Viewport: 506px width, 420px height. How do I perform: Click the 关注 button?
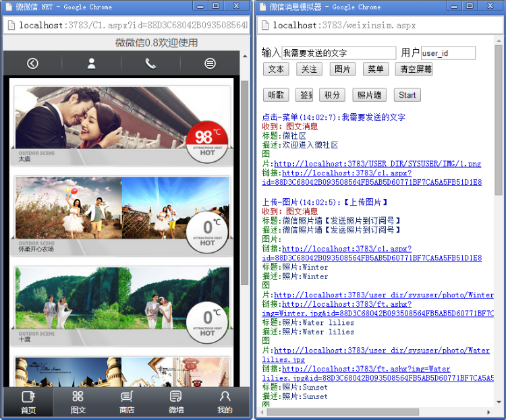tap(309, 69)
